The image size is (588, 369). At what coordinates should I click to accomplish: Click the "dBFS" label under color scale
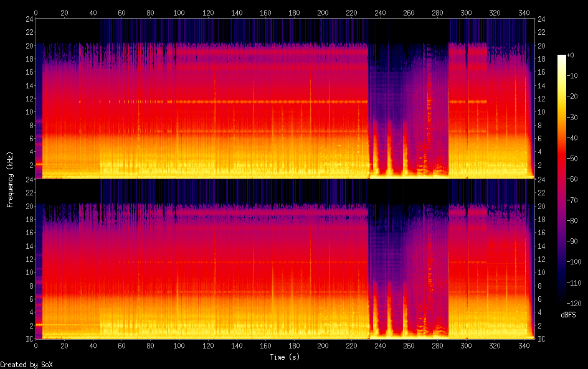coord(568,315)
